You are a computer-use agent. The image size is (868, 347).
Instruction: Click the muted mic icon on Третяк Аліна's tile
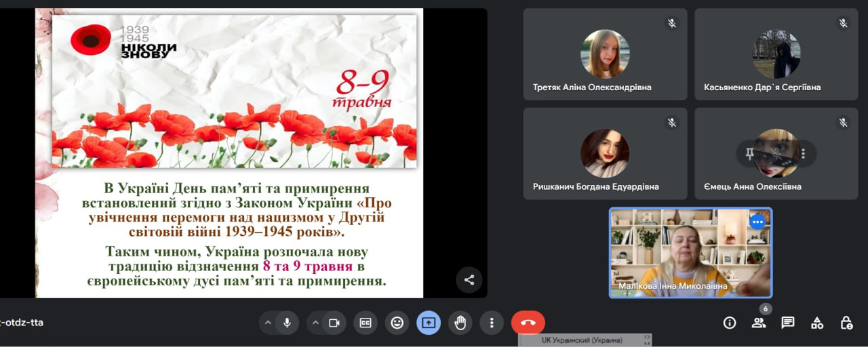(x=672, y=24)
